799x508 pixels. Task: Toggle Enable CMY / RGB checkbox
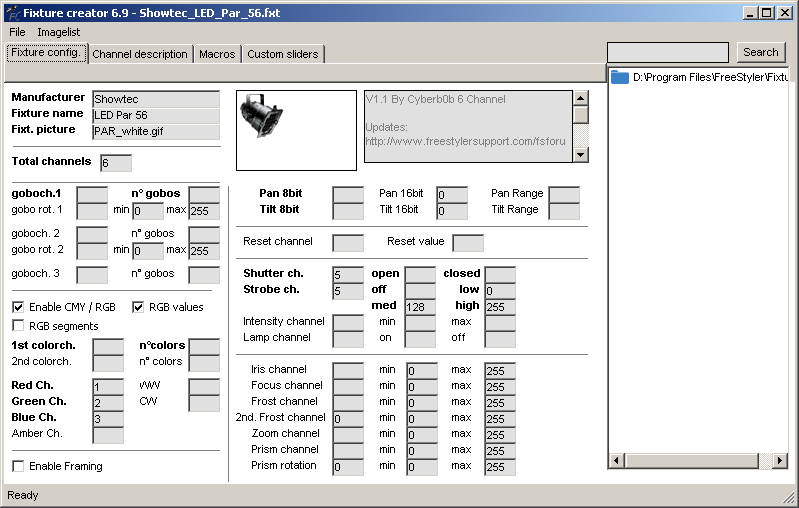click(x=18, y=307)
